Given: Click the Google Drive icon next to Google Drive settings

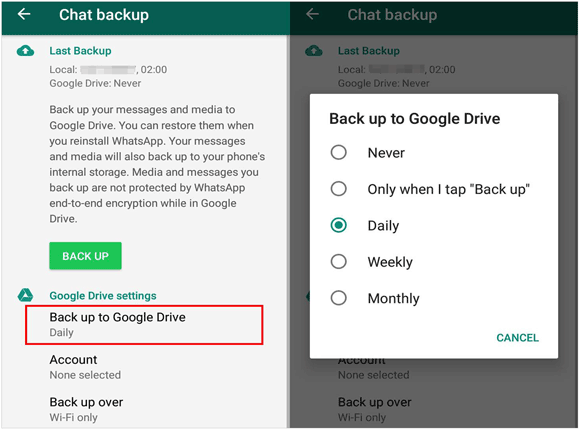Looking at the screenshot, I should pyautogui.click(x=25, y=295).
